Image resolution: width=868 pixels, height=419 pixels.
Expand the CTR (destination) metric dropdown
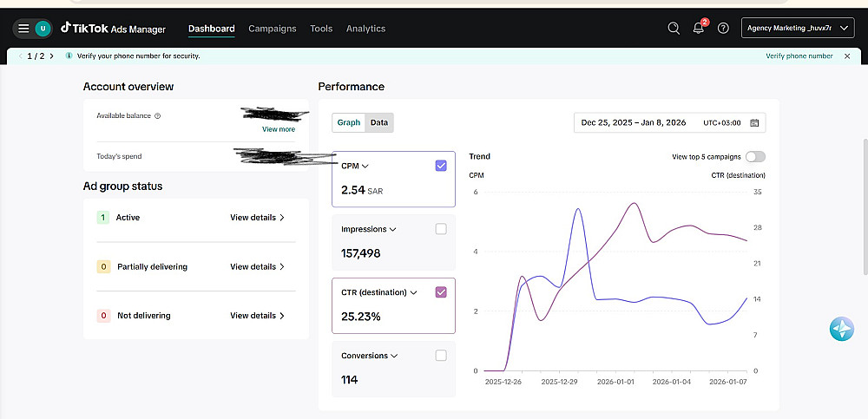412,292
